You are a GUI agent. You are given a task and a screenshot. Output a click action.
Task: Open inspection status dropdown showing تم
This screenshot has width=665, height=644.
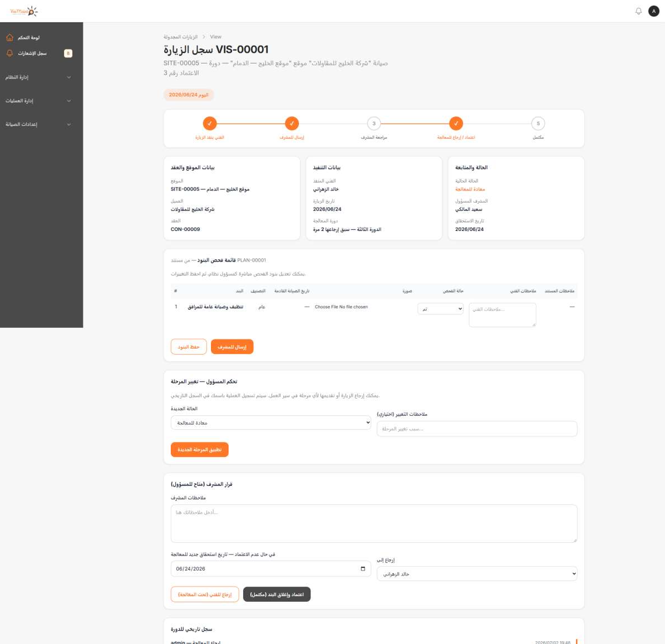coord(440,309)
